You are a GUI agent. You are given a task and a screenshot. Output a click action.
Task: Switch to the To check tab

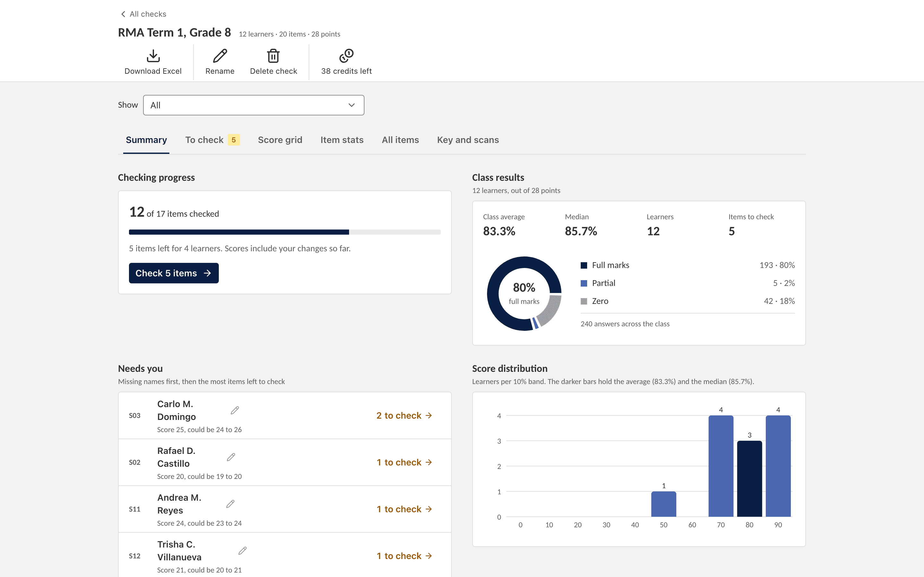coord(213,140)
